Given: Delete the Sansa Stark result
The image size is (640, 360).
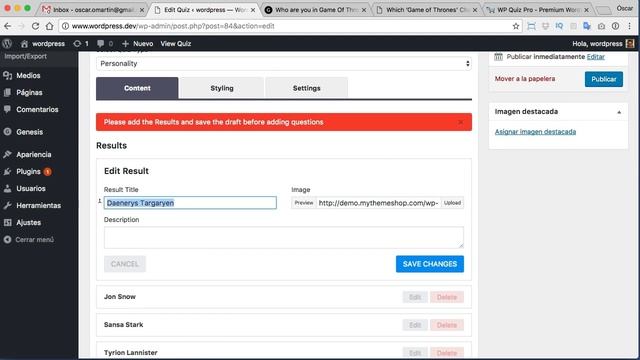Looking at the screenshot, I should [447, 325].
